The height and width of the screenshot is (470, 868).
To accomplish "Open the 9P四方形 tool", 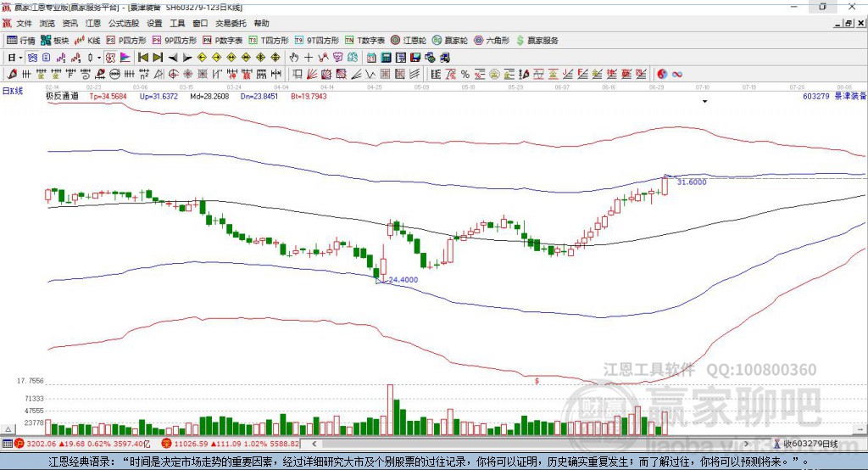I will tap(175, 41).
